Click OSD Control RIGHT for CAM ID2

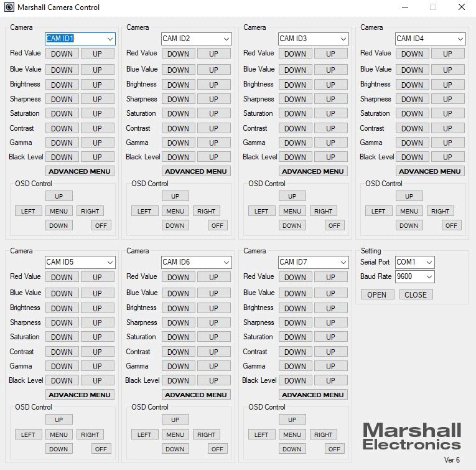(207, 211)
